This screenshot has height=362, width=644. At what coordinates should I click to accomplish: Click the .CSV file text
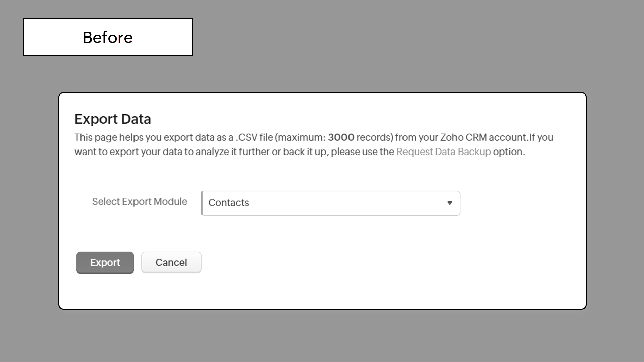point(254,137)
